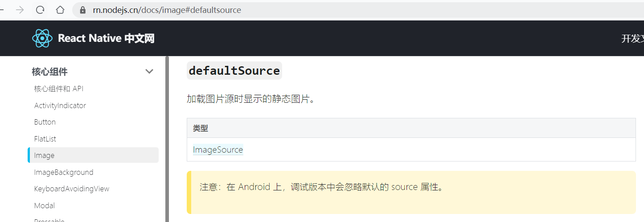Open ImageBackground docs in sidebar
Screen dimensions: 644x222
tap(64, 172)
